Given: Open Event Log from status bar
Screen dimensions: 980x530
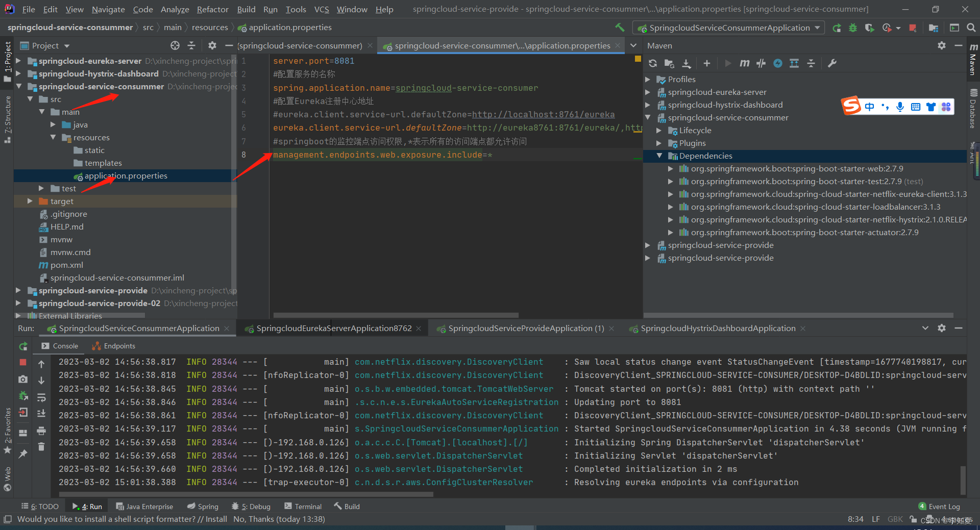Looking at the screenshot, I should point(939,507).
